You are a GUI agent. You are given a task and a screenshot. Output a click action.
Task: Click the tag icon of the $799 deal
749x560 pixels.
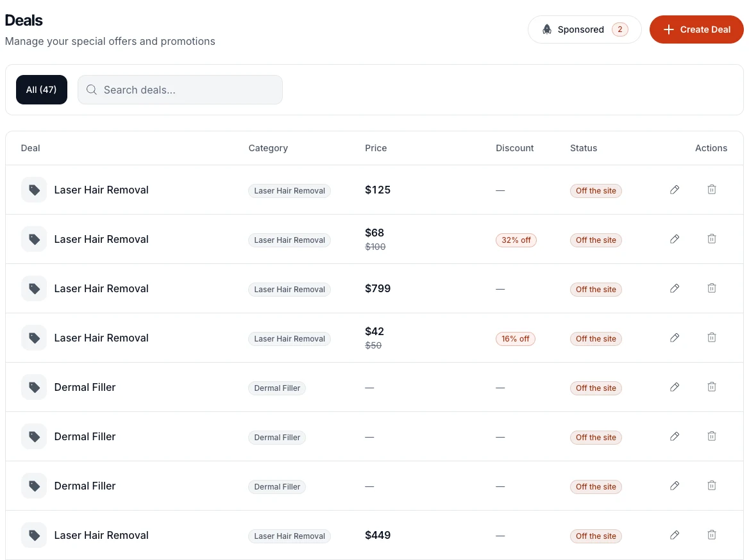[34, 288]
